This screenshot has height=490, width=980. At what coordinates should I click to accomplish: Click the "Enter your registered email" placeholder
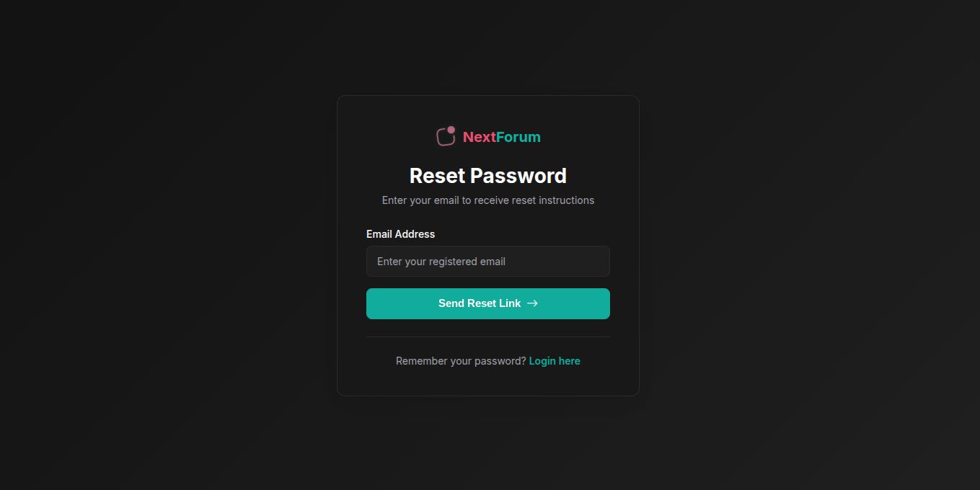[441, 262]
